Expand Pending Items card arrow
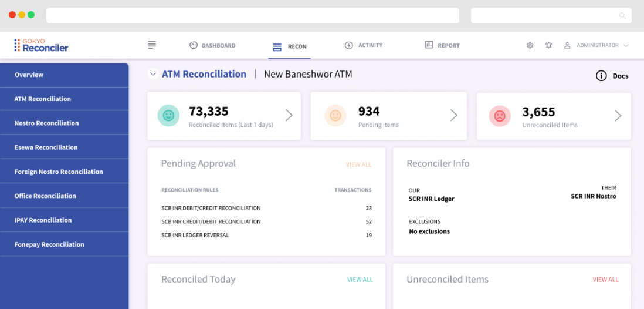644x309 pixels. 453,116
